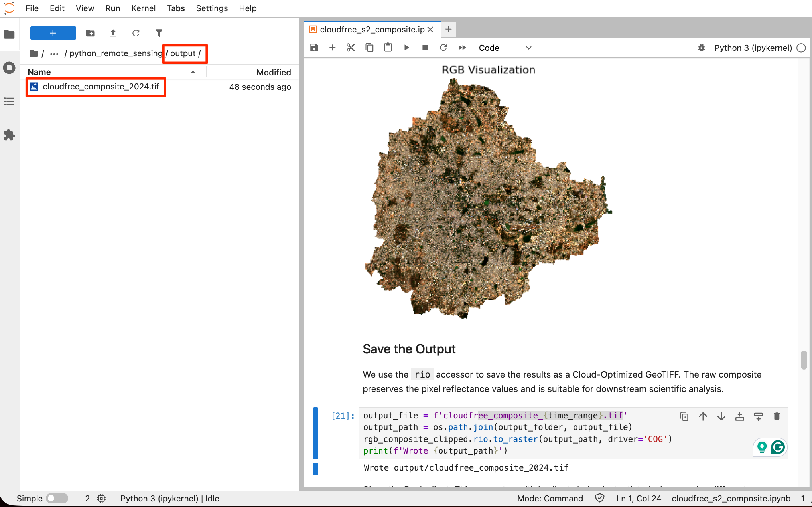Click the green lightbulb suggestion icon
812x507 pixels.
coord(762,447)
